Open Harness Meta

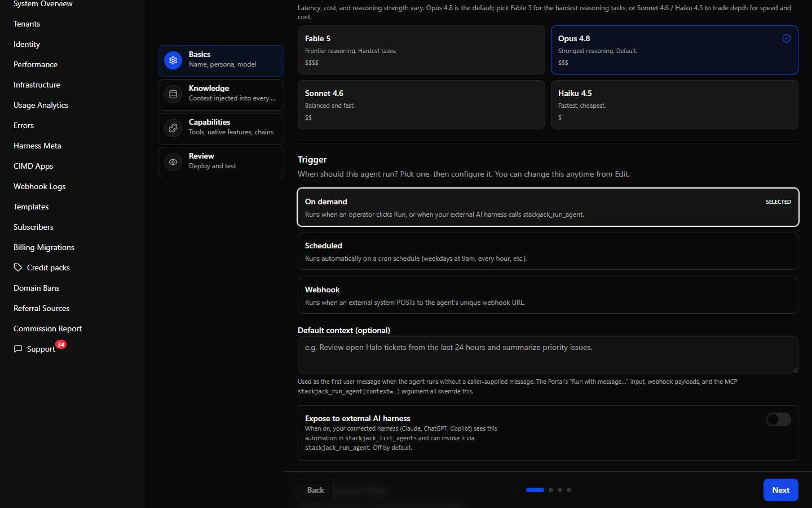click(x=37, y=146)
